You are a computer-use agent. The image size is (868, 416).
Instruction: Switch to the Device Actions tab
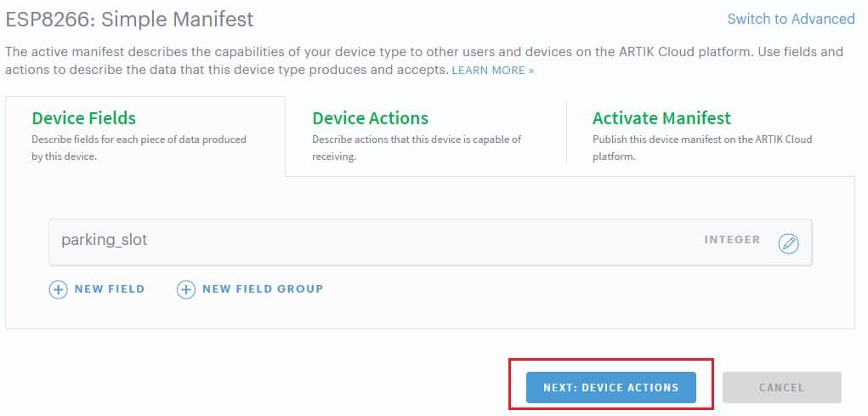tap(370, 118)
